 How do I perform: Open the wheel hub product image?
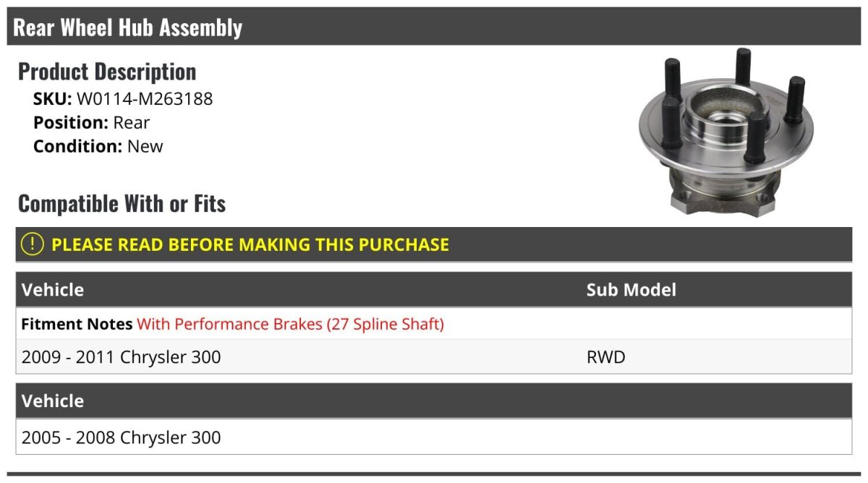[x=726, y=132]
